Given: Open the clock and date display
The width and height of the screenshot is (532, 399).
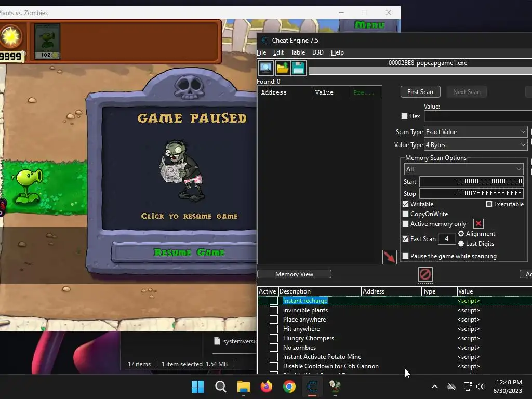Looking at the screenshot, I should click(x=508, y=387).
